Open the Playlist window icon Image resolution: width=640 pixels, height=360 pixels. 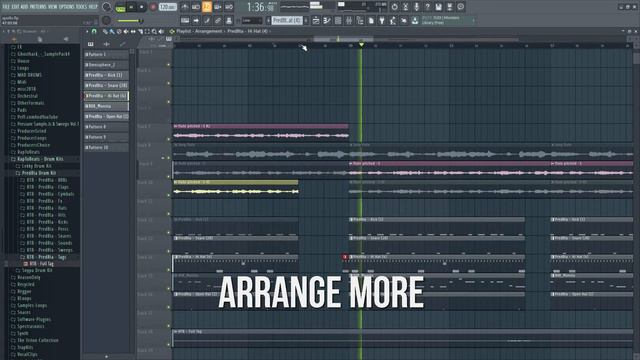(x=316, y=20)
